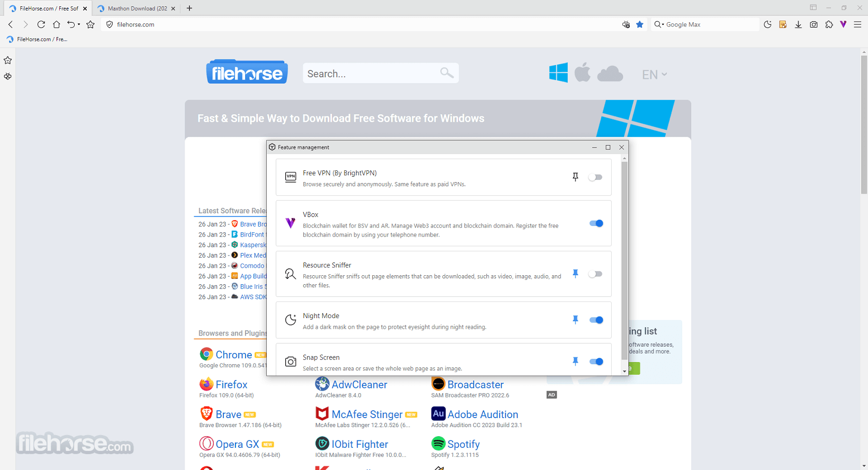Expand the search engine dropdown
The image size is (868, 470).
[659, 24]
